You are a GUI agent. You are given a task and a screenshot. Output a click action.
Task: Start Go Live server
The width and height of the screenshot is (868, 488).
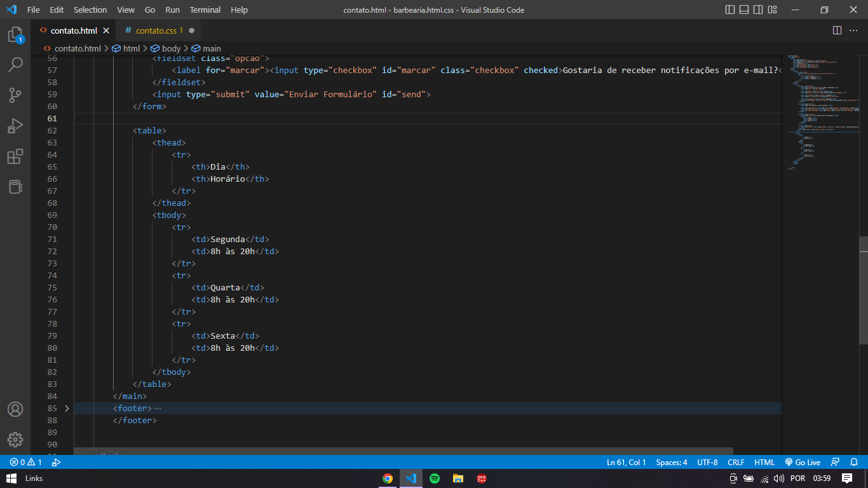coord(803,463)
